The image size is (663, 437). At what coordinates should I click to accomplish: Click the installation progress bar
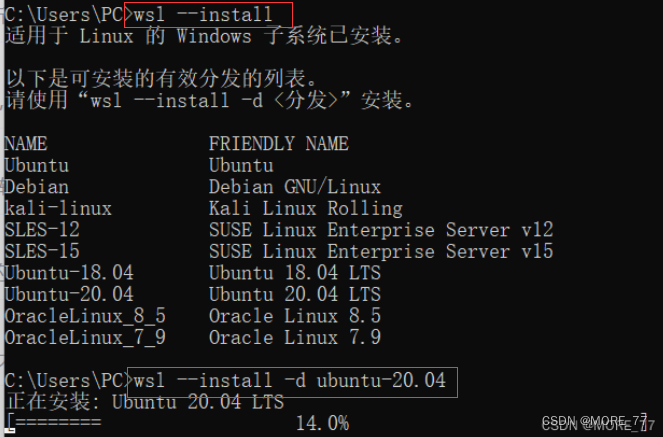coord(54,422)
